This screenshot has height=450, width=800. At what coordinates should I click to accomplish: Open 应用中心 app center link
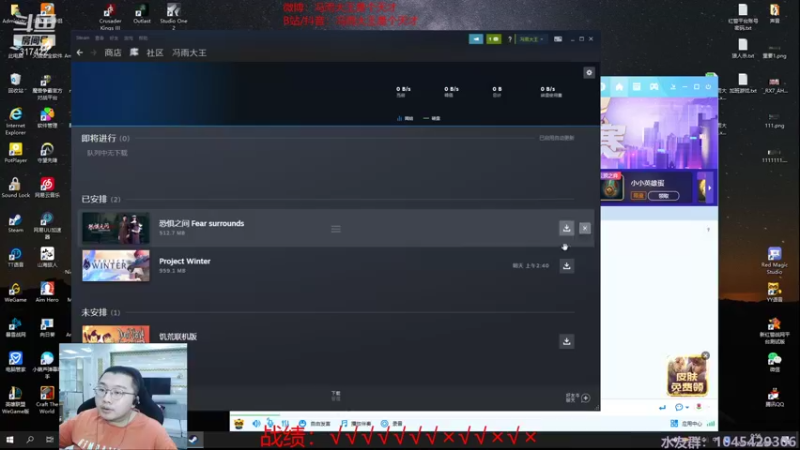pos(686,423)
